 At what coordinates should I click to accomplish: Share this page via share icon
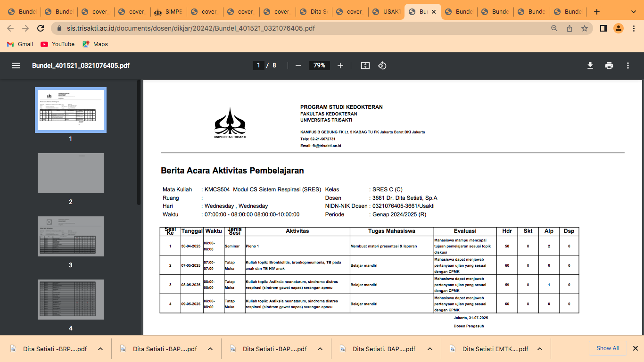click(570, 28)
